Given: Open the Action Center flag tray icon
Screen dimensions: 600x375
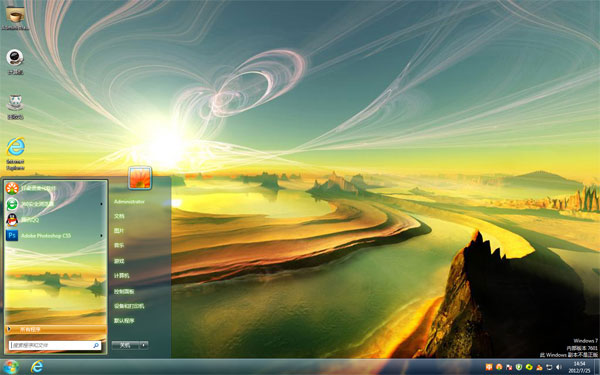Looking at the screenshot, I should (509, 367).
